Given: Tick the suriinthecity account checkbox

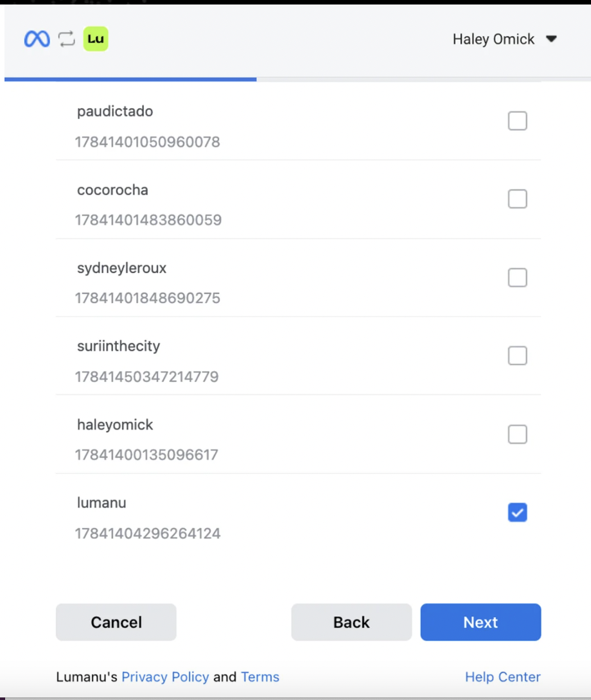Looking at the screenshot, I should (517, 356).
